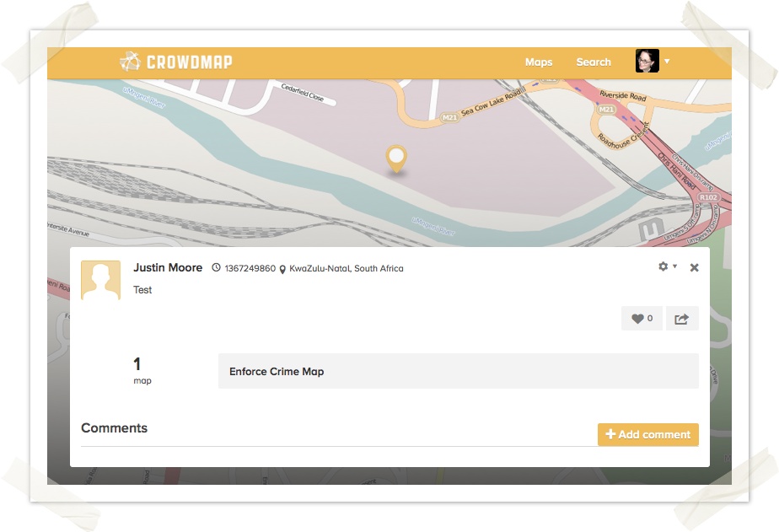Click Justin Moore's placeholder avatar

tap(100, 280)
